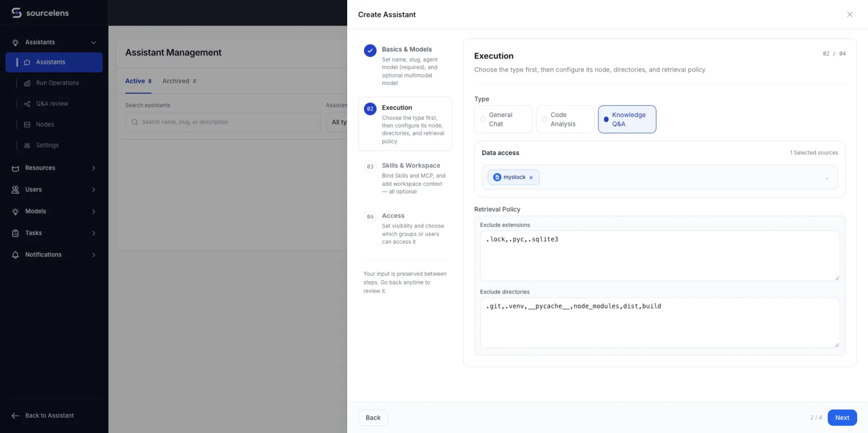
Task: Click the search magnifier icon in assistants search
Action: tap(135, 122)
